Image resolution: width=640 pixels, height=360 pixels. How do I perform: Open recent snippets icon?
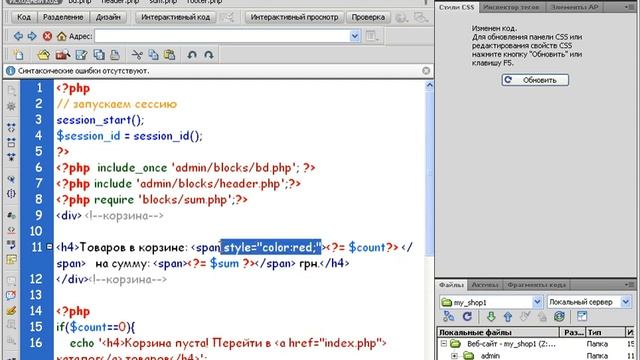pyautogui.click(x=11, y=325)
